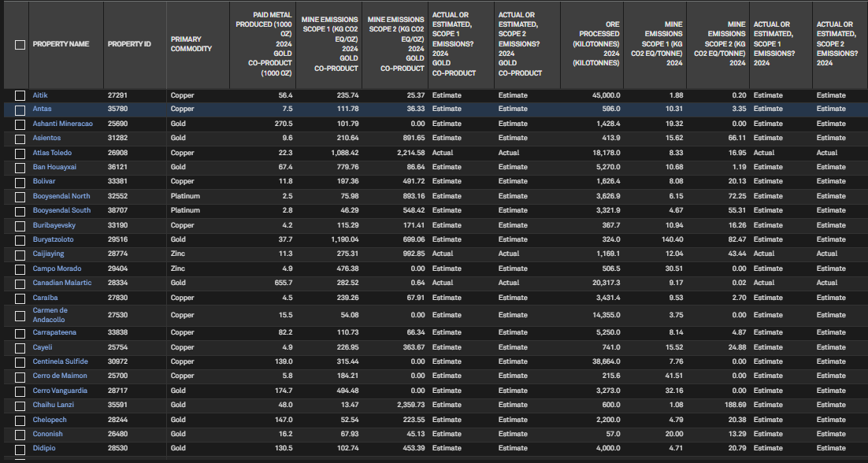
Task: Toggle the checkbox next to Chelopech
Action: tap(20, 420)
